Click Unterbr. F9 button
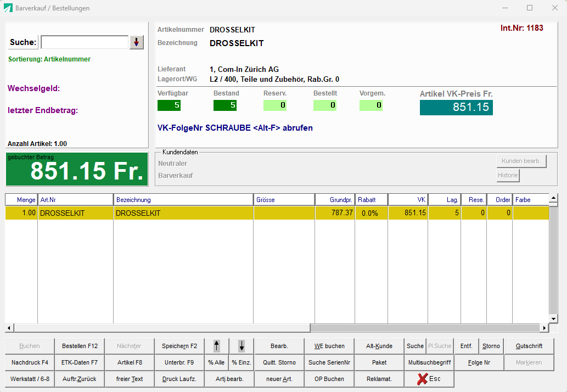 179,362
